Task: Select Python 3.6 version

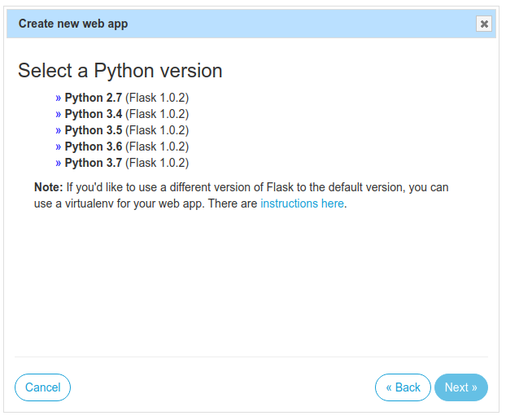Action: click(x=93, y=147)
